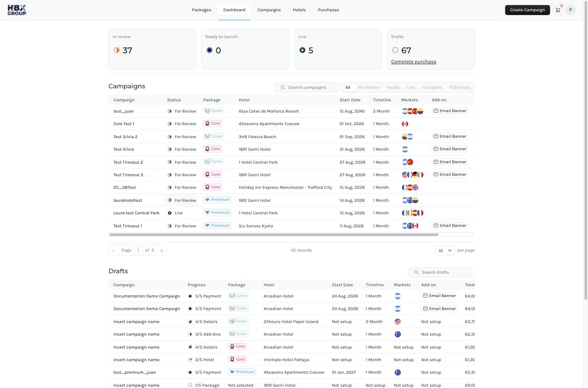The image size is (588, 388).
Task: Click the In review status icon
Action: (117, 50)
